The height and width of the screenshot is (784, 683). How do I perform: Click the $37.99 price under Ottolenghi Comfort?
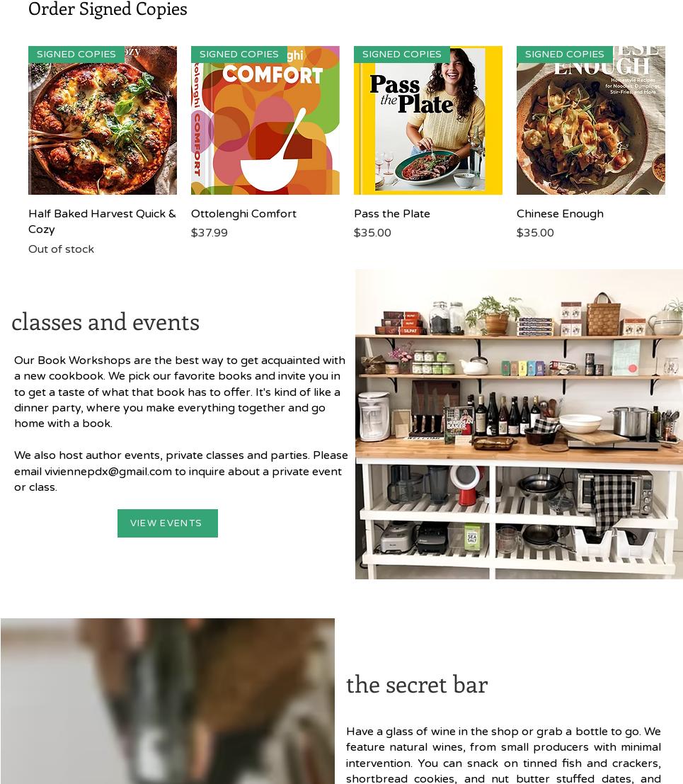pos(210,232)
